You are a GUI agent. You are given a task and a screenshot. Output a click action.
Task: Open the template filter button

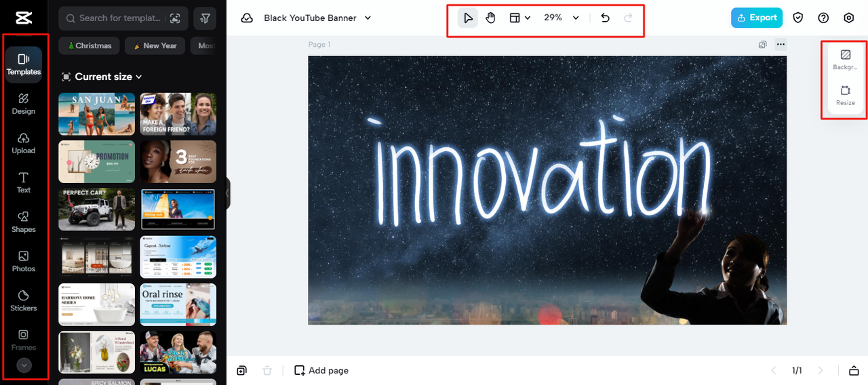pos(205,18)
